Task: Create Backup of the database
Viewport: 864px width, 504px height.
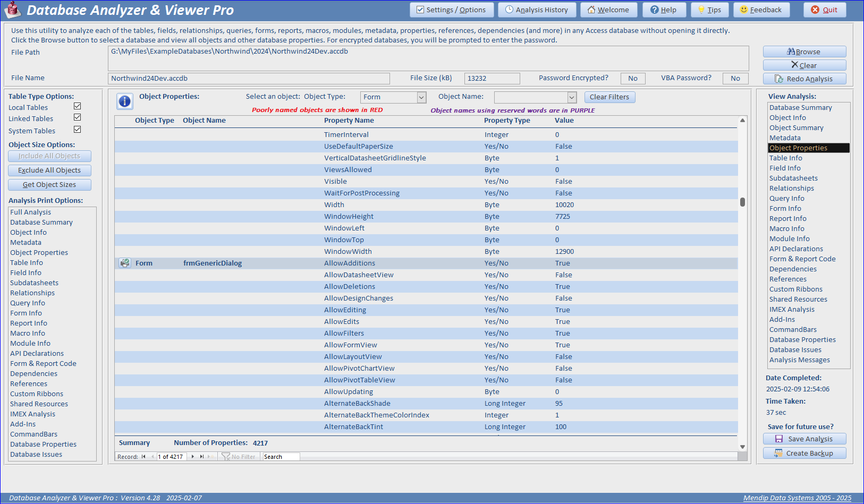Action: [x=804, y=453]
